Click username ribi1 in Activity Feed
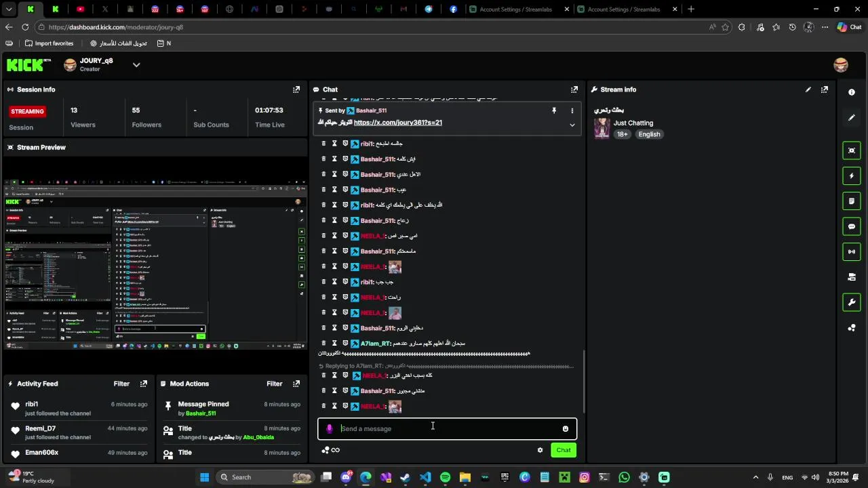868x488 pixels. coord(32,405)
